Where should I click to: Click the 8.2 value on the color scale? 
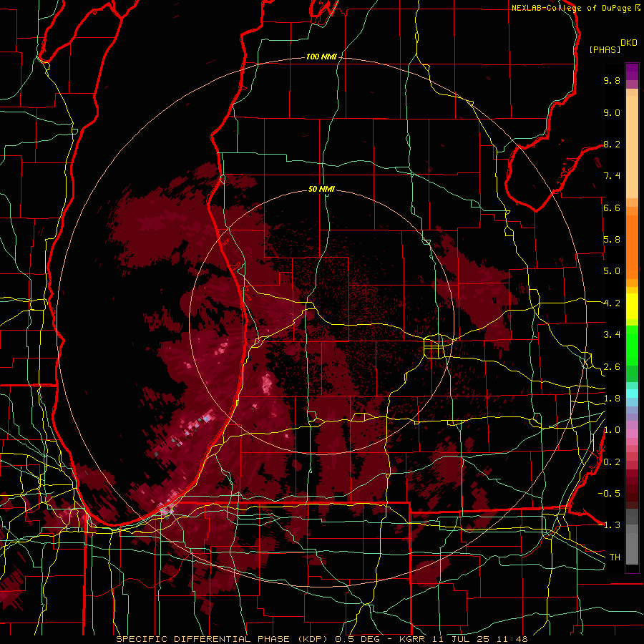click(x=612, y=144)
